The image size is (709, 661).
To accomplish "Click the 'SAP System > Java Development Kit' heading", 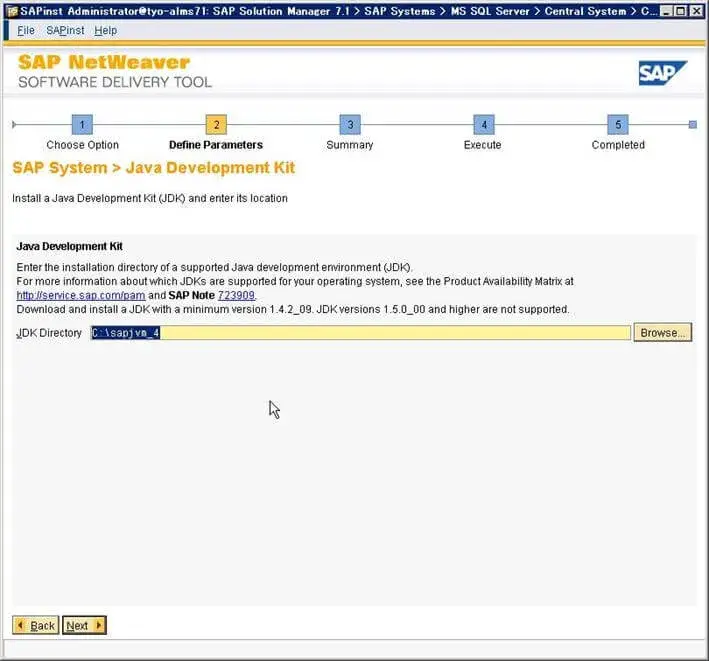I will tap(154, 168).
